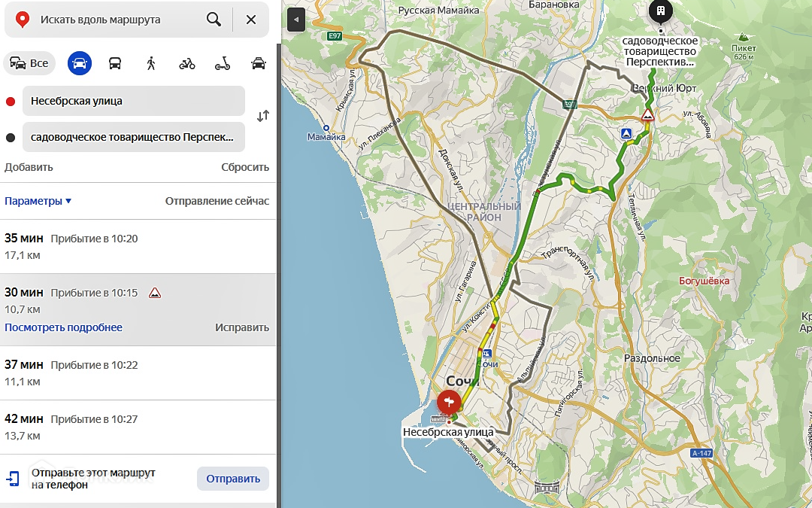Screen dimensions: 812x508
Task: Click 'Отправить' to send route to phone
Action: click(x=233, y=479)
